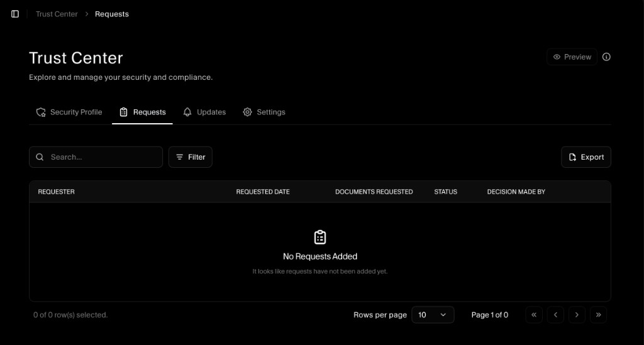Jump to last page of results

(x=598, y=315)
